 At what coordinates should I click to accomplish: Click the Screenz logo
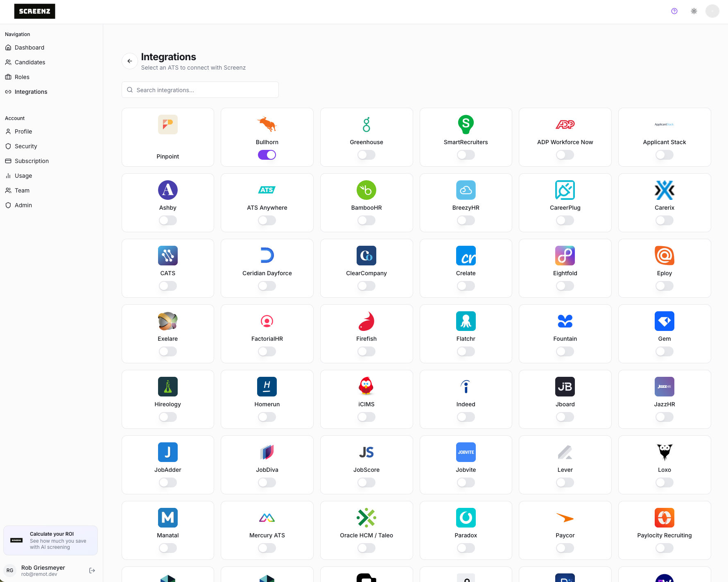click(x=35, y=11)
